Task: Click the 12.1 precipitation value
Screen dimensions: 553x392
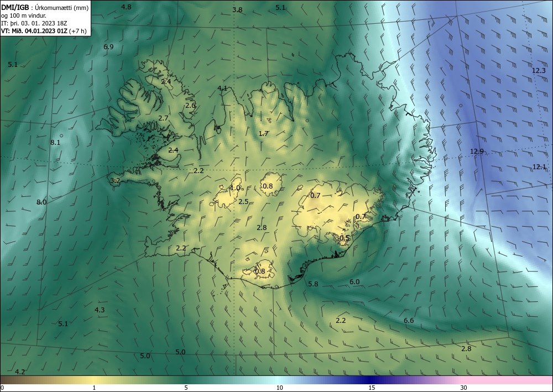Action: click(x=539, y=167)
